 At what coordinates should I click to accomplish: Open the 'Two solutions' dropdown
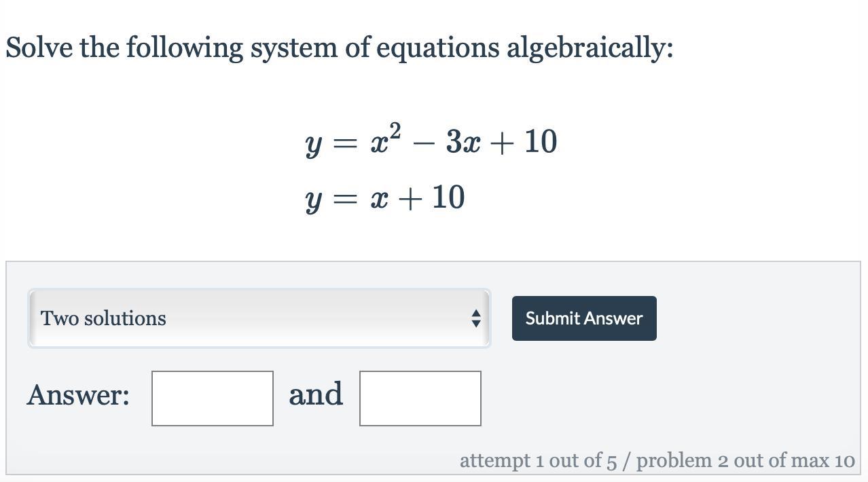tap(259, 318)
